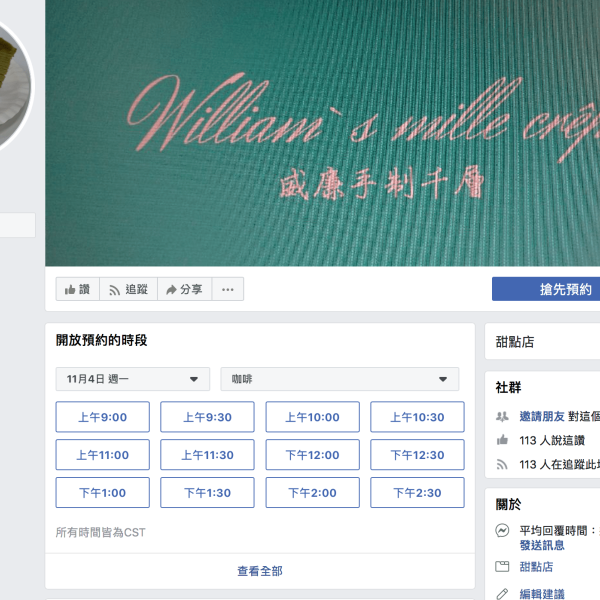Viewport: 600px width, 600px height.
Task: Pick the 上午10:30 appointment slot
Action: click(x=417, y=417)
